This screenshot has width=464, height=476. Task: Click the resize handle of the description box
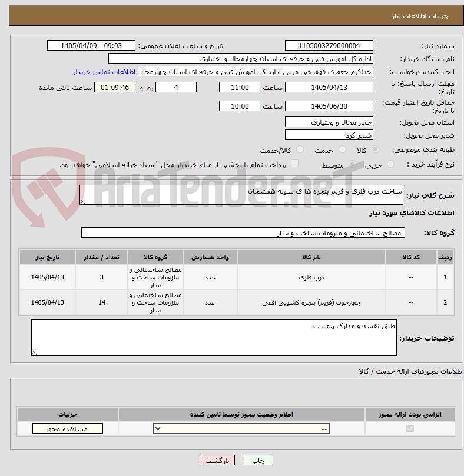tap(82, 202)
